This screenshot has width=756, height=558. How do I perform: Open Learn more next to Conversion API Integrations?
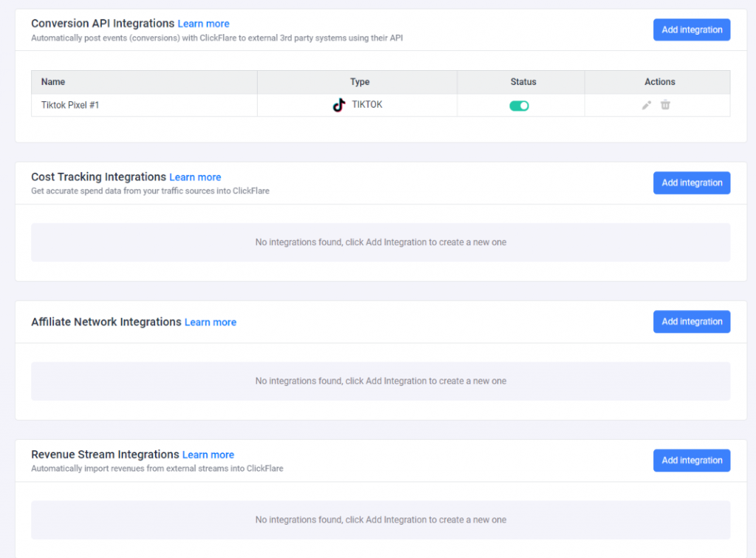pos(203,23)
